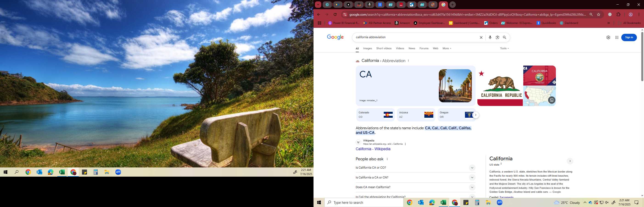Open Google quick settings gear
Viewport: 644px width, 207px height.
608,37
